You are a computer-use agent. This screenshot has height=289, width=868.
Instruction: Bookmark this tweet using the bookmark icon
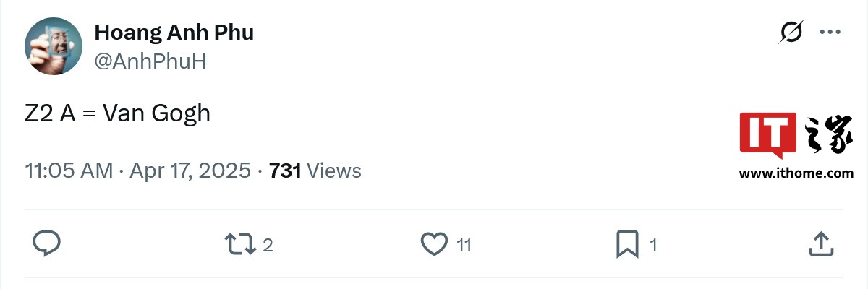pos(626,244)
